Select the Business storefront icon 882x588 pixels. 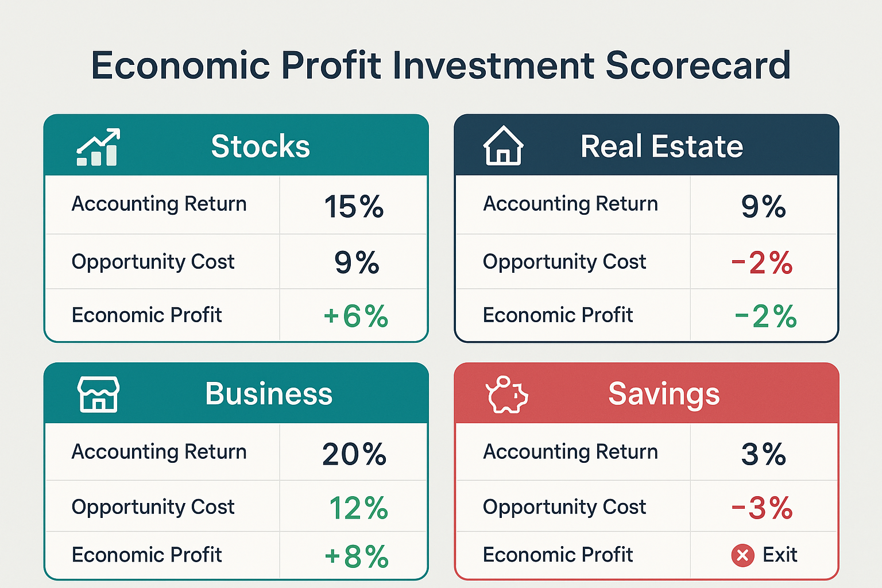pos(98,394)
